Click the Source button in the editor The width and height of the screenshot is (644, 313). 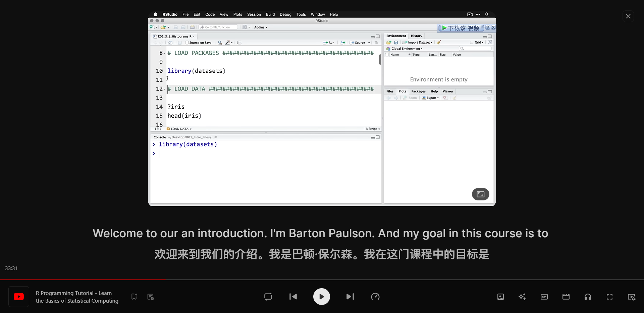pyautogui.click(x=358, y=43)
